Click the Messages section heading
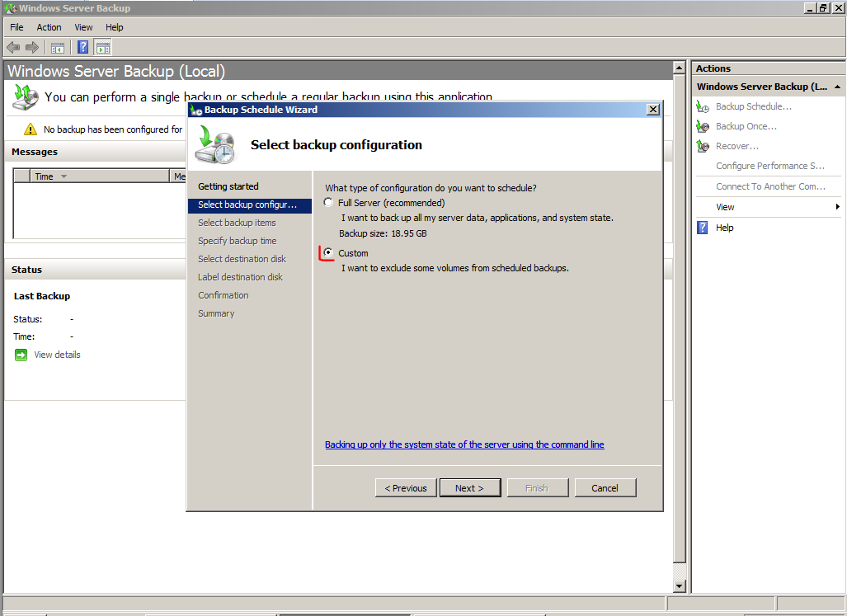847x616 pixels. coord(35,152)
